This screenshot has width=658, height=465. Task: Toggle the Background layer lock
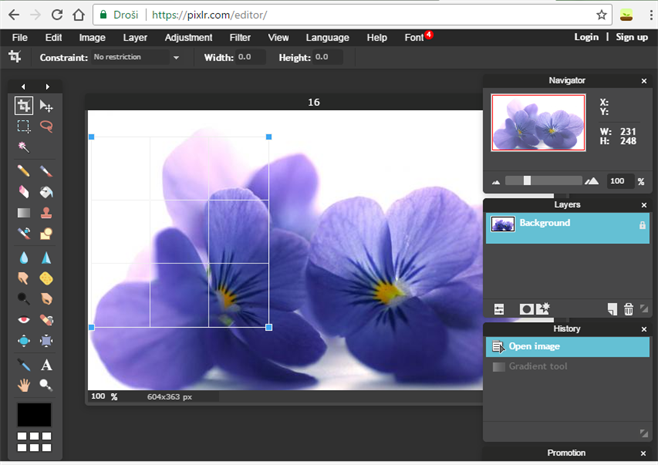click(642, 226)
